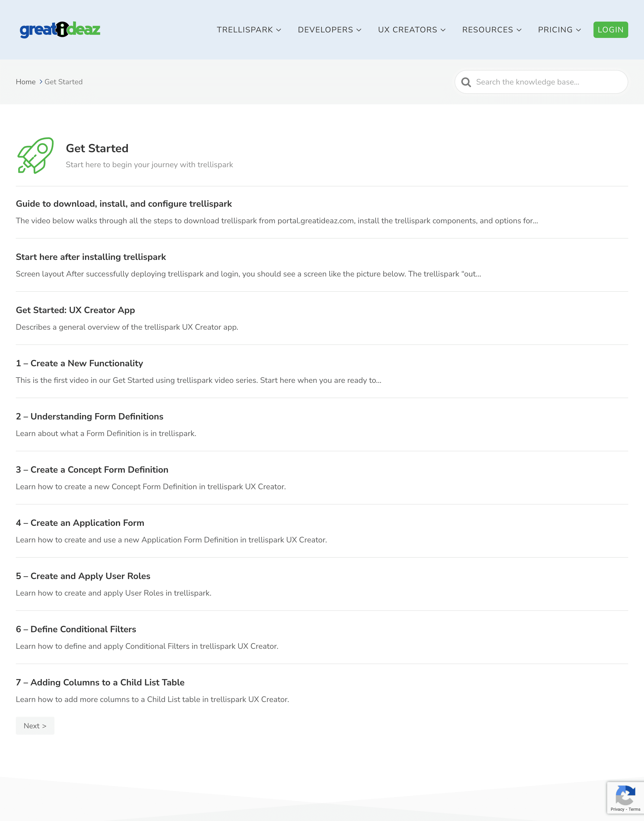
Task: Go to the Next page button
Action: (35, 725)
